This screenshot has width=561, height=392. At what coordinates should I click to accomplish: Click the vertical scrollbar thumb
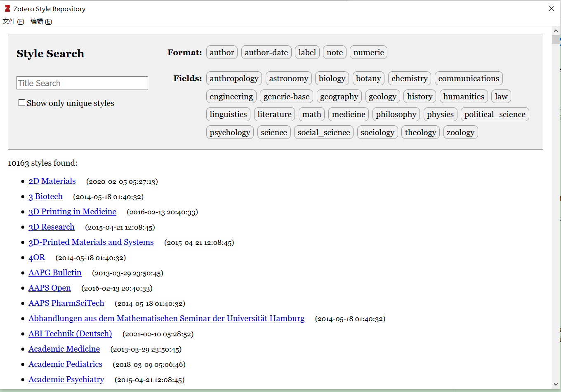point(556,39)
